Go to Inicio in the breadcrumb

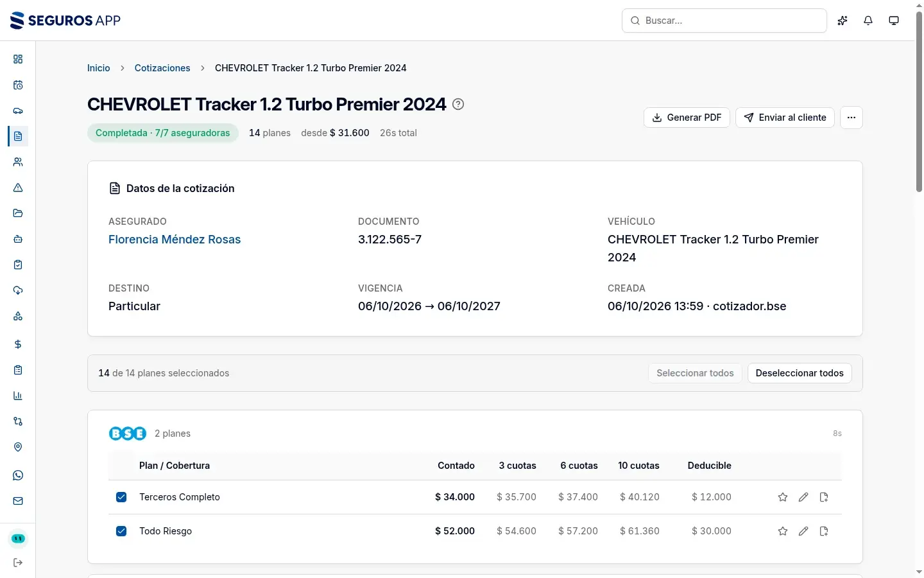click(x=99, y=68)
